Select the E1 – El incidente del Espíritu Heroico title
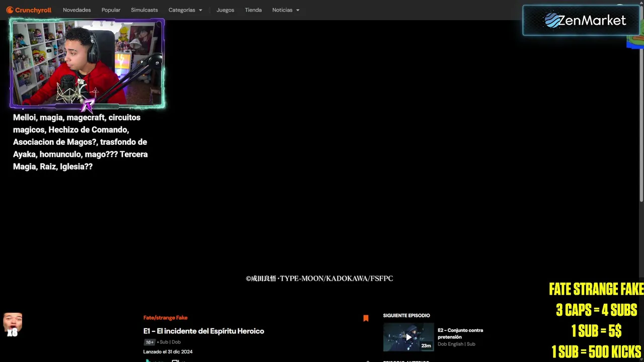The height and width of the screenshot is (362, 644). click(204, 331)
